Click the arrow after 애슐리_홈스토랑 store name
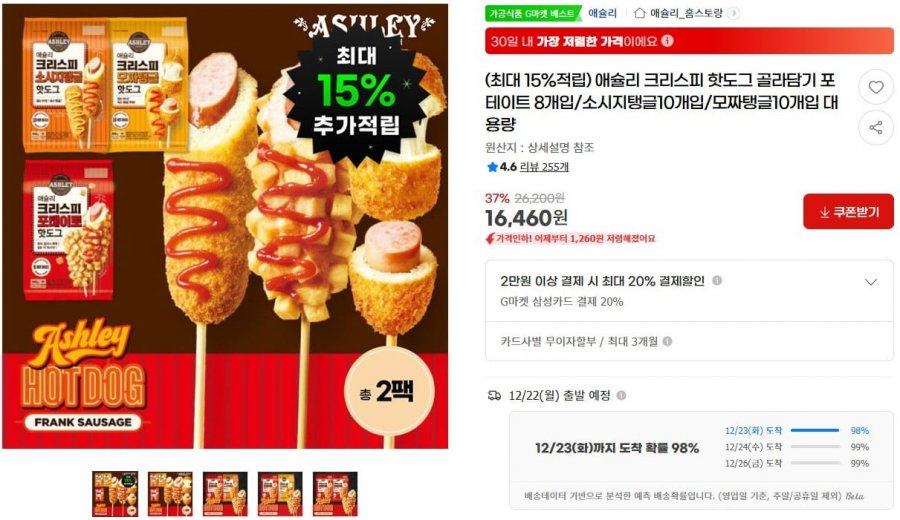Screen dimensions: 900x520 point(734,13)
